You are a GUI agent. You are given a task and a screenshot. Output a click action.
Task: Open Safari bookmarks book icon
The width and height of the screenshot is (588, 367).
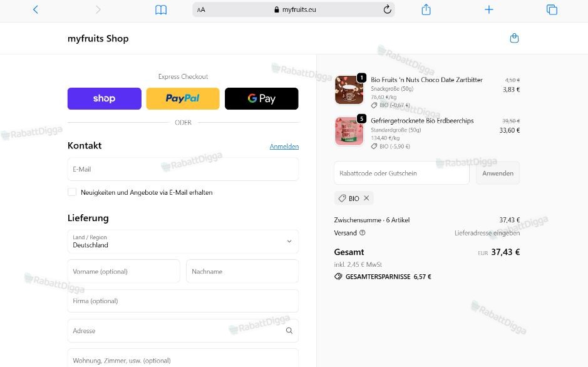point(161,9)
